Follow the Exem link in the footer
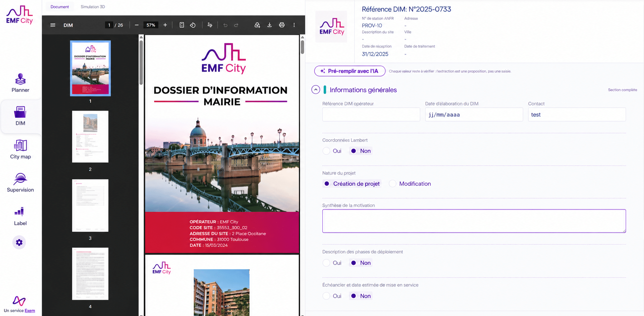Image resolution: width=644 pixels, height=316 pixels. click(x=30, y=311)
